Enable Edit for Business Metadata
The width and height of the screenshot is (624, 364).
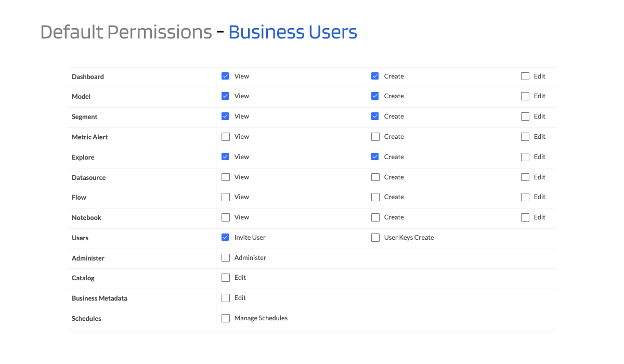click(225, 298)
